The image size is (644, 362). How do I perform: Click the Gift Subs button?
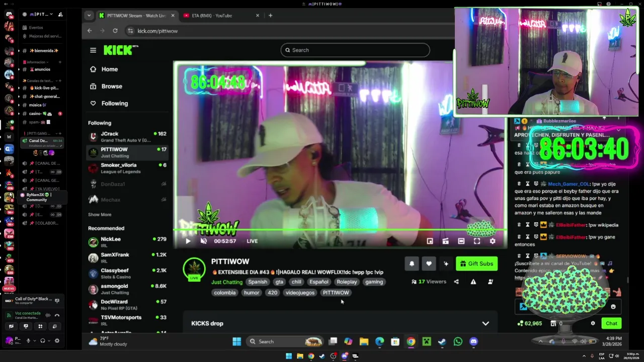click(476, 263)
